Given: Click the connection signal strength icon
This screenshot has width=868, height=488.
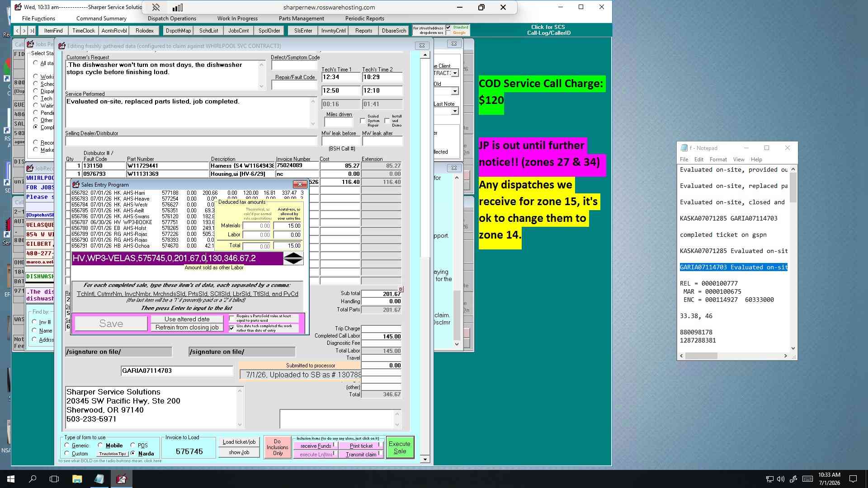Looking at the screenshot, I should point(178,7).
